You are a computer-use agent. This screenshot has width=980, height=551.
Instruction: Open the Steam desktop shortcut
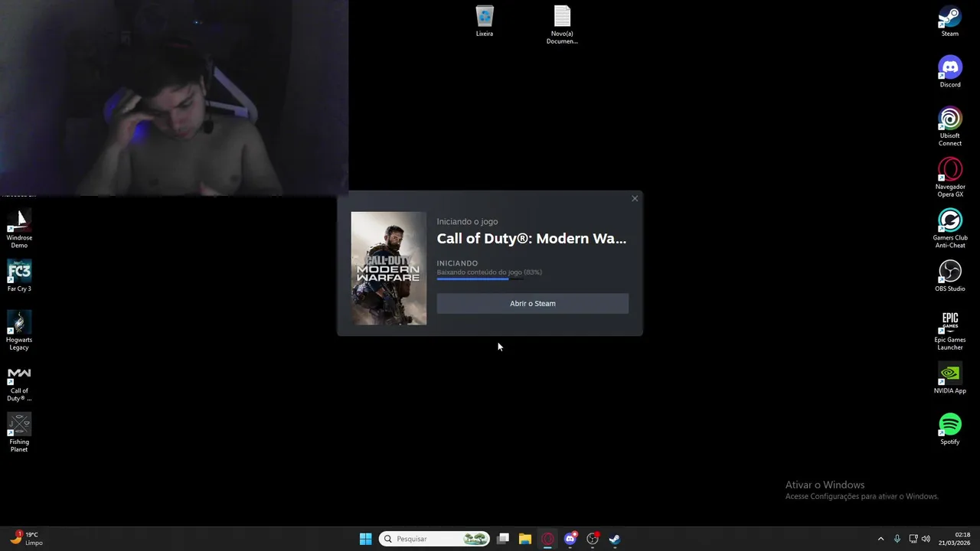(949, 22)
